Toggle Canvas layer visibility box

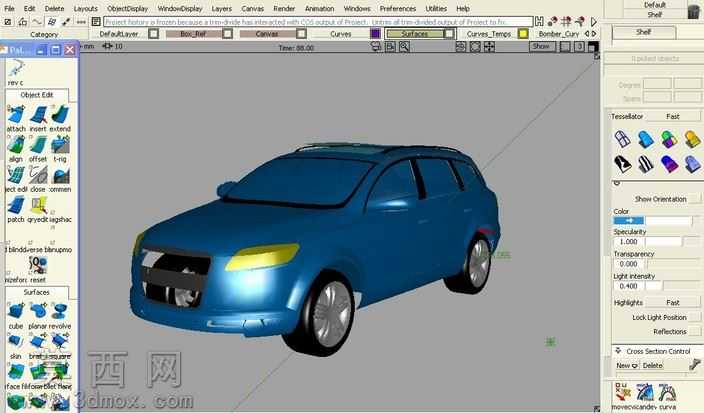(x=302, y=34)
